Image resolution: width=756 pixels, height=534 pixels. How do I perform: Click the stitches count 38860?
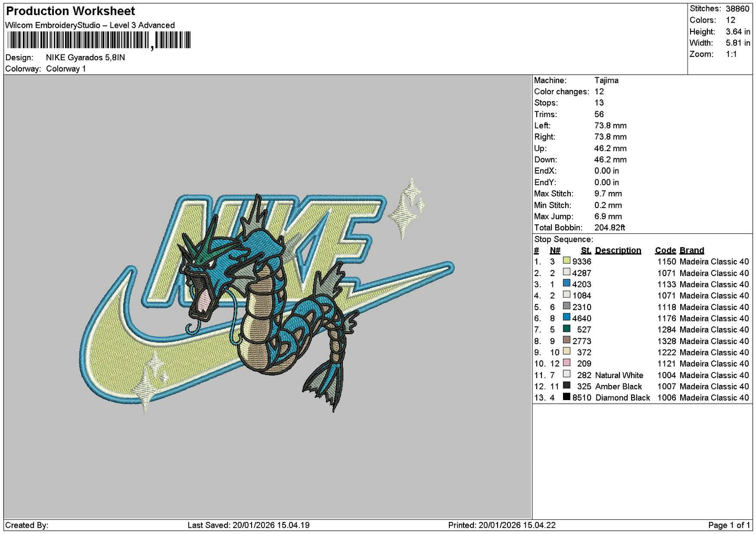point(738,8)
